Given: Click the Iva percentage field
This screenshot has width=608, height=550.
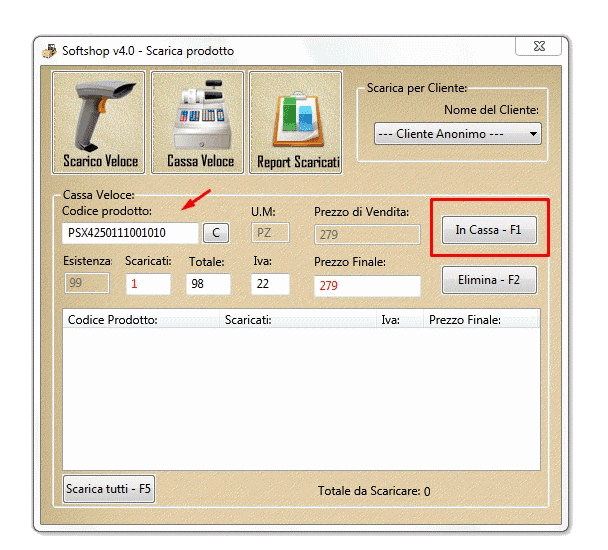Looking at the screenshot, I should (x=270, y=284).
